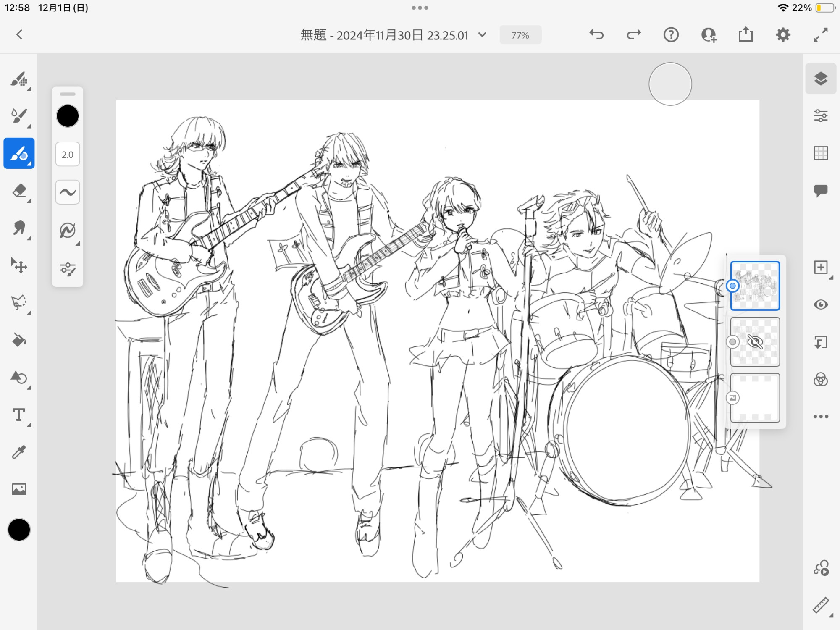The image size is (840, 630).
Task: Tap the Wi-Fi status indicator
Action: point(783,8)
